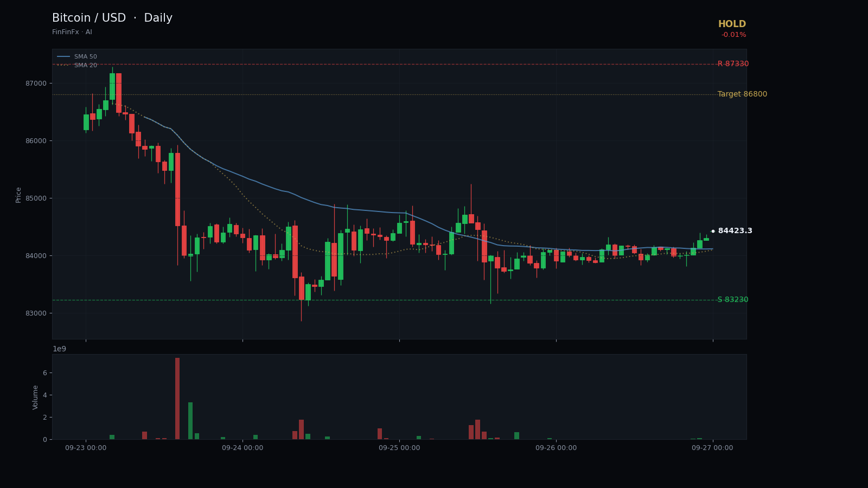Viewport: 868px width, 488px height.
Task: Click the 09-24 00:00 date label
Action: 242,448
